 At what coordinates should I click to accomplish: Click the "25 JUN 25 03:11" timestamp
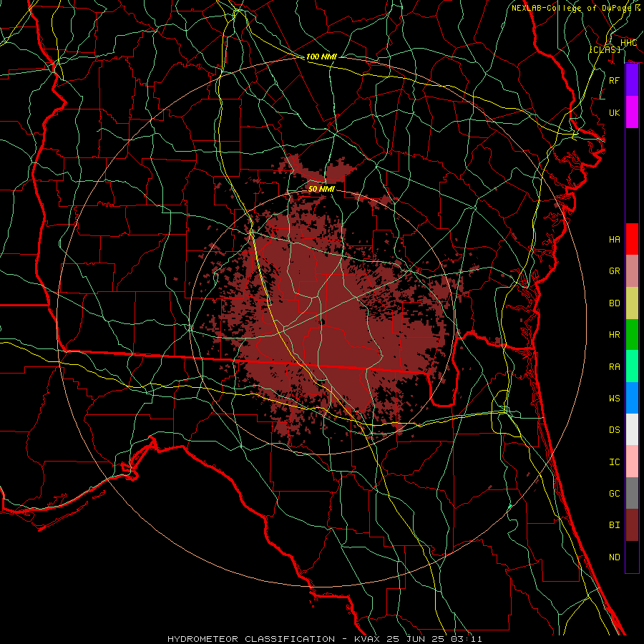[434, 639]
